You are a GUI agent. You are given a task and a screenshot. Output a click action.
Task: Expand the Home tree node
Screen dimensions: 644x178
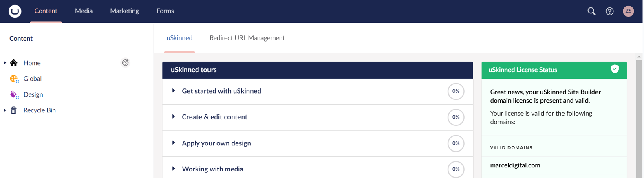[x=5, y=63]
